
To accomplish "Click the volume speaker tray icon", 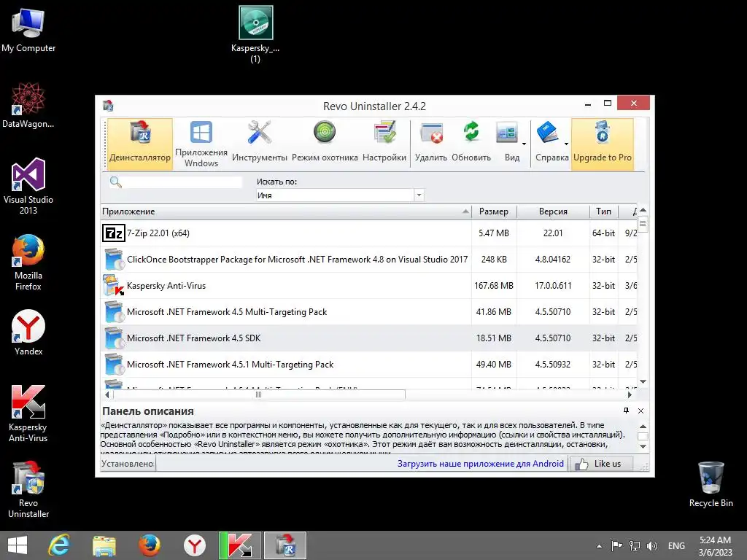I will 651,546.
